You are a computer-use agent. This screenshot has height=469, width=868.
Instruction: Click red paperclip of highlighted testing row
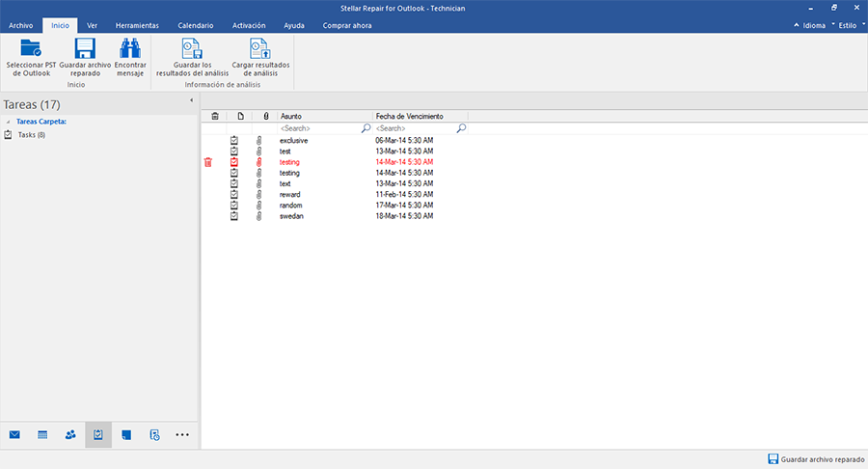[x=258, y=162]
